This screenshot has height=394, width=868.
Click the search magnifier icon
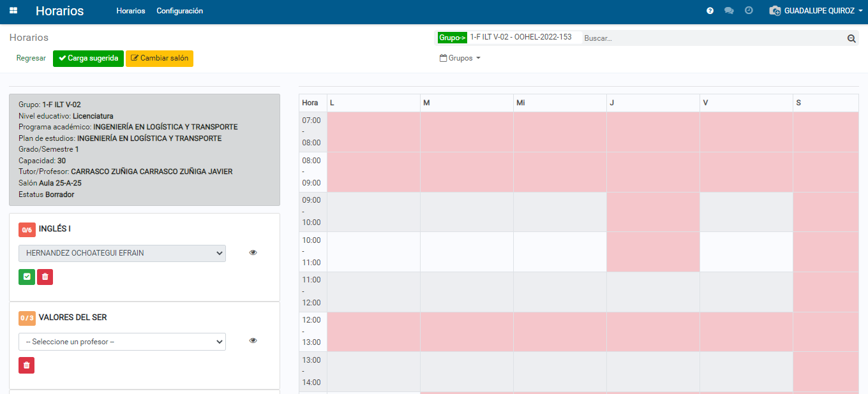[x=851, y=38]
